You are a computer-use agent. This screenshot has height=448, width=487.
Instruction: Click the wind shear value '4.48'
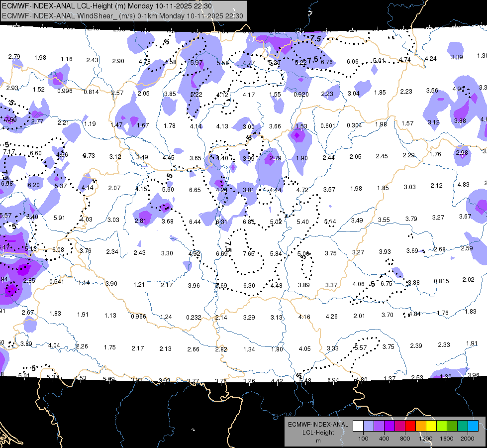277,285
